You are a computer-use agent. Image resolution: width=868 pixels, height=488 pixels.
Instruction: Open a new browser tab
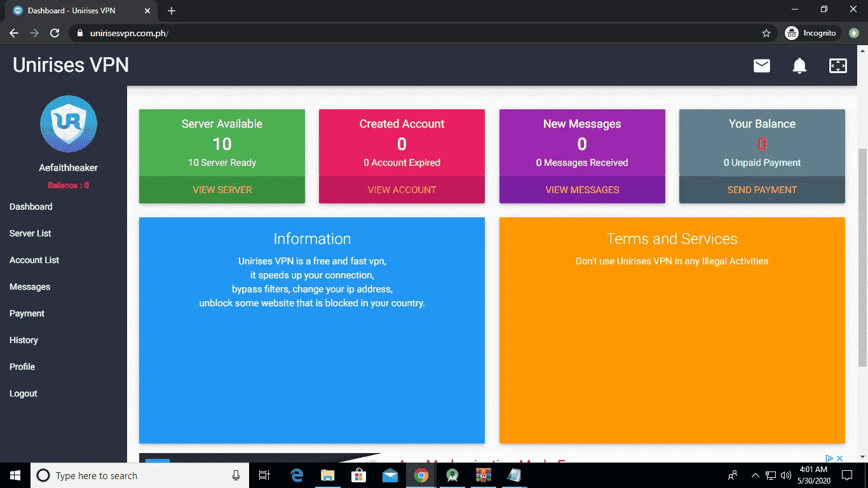pyautogui.click(x=172, y=11)
